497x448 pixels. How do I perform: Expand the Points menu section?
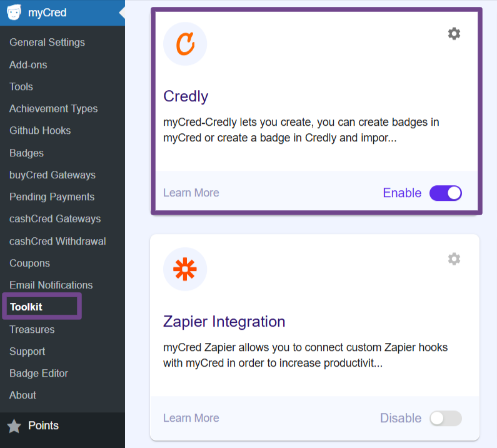43,425
